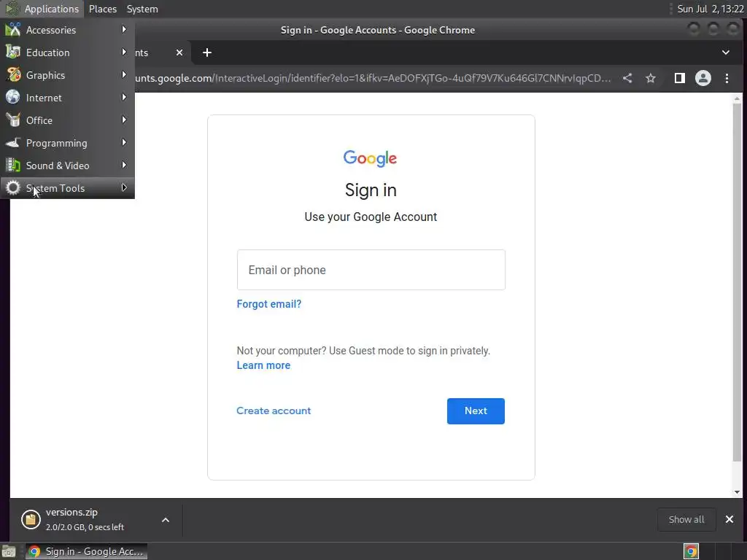Open the Graphics submenu
The image size is (747, 560).
click(x=67, y=75)
